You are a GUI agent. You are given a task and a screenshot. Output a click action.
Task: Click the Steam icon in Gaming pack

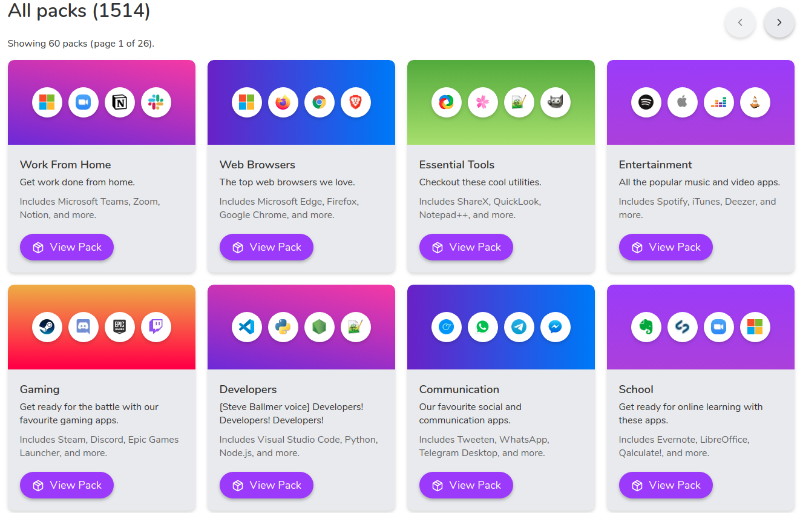click(x=47, y=327)
